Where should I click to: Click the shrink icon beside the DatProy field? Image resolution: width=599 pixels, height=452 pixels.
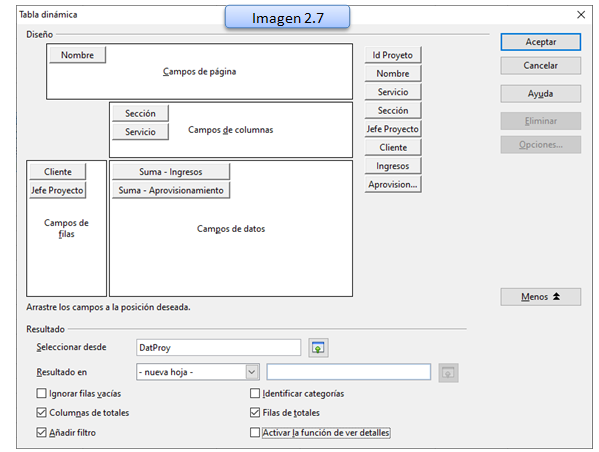click(318, 348)
